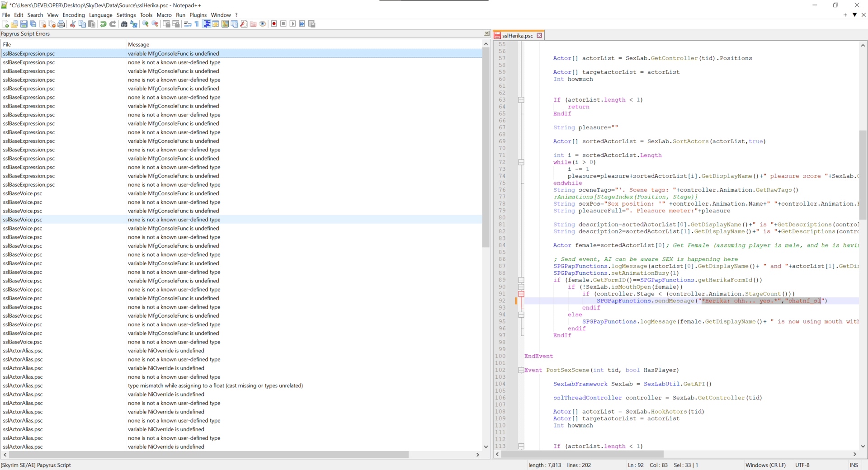Play back the recorded macro

292,23
